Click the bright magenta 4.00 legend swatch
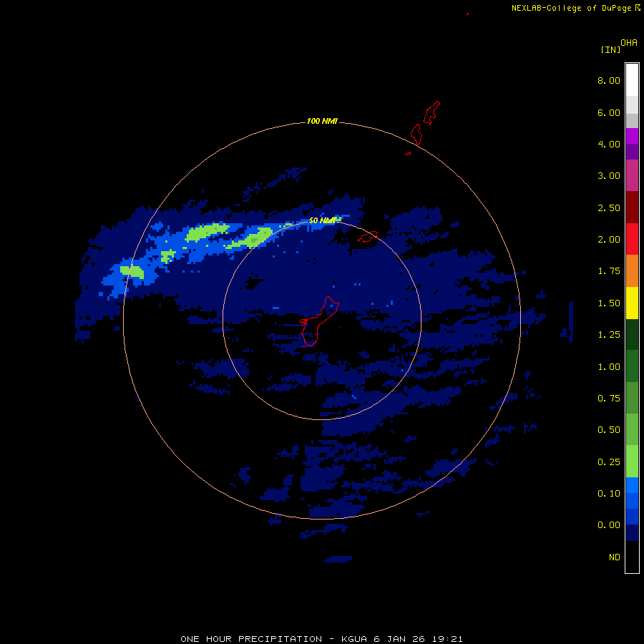Image resolution: width=644 pixels, height=644 pixels. click(632, 136)
